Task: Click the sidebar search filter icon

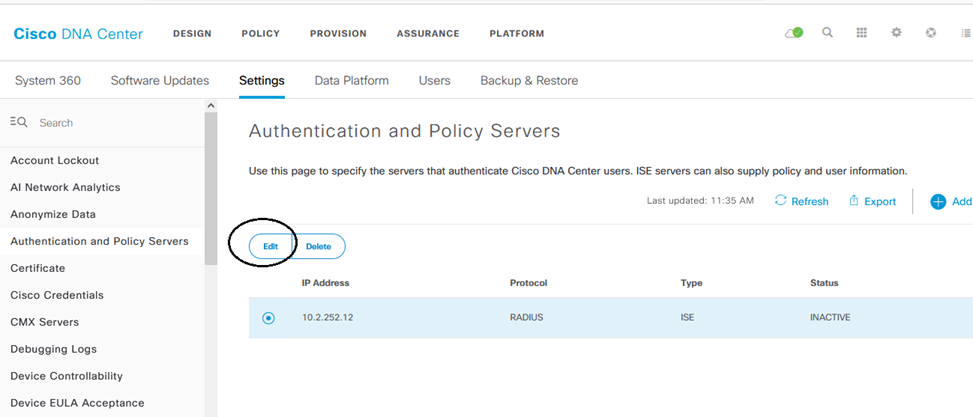Action: (19, 122)
